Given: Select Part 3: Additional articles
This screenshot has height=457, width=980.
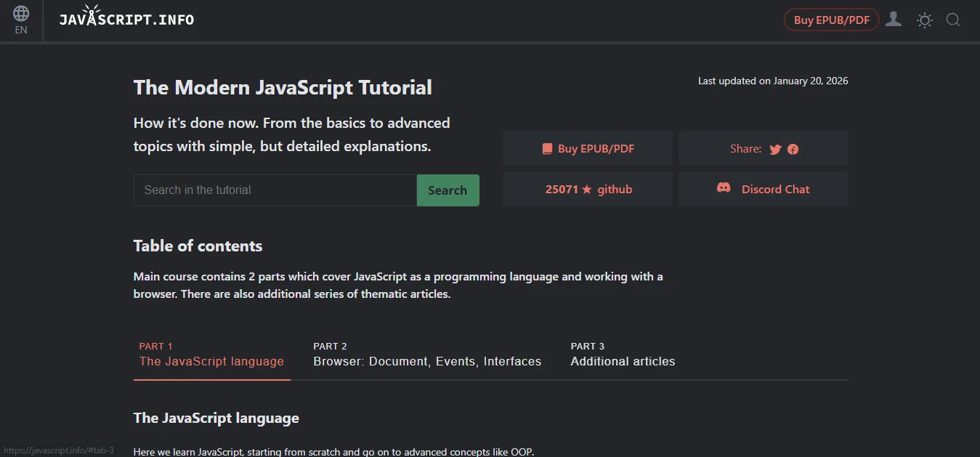Looking at the screenshot, I should pos(623,361).
